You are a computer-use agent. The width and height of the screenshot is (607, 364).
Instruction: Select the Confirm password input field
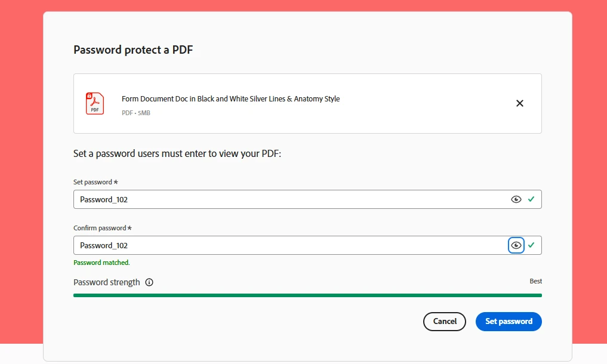(x=239, y=245)
